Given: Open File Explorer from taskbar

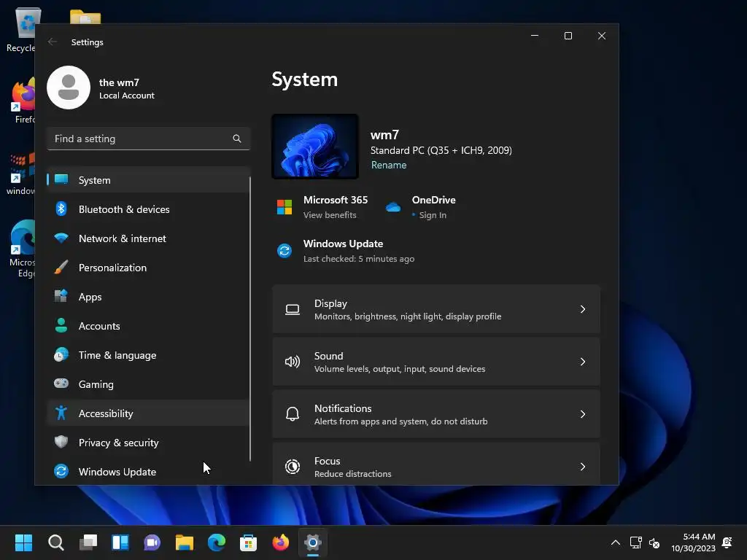Looking at the screenshot, I should [x=185, y=542].
